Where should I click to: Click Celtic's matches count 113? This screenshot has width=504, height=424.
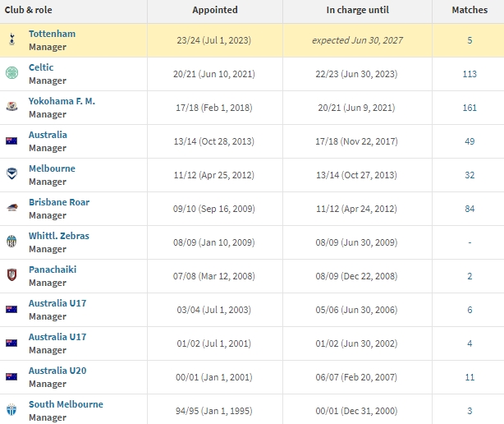(470, 74)
